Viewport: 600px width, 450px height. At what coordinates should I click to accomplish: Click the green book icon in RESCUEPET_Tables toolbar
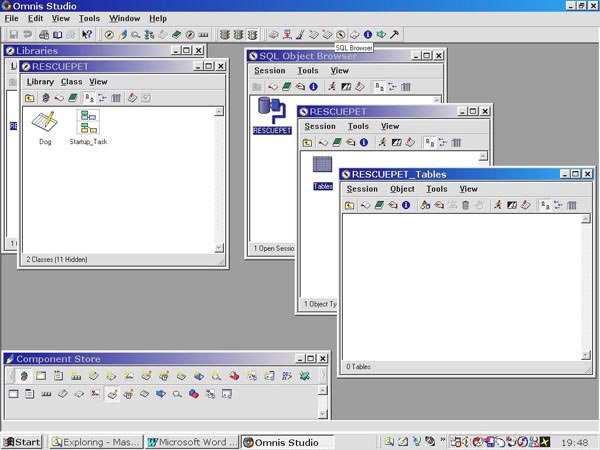379,205
